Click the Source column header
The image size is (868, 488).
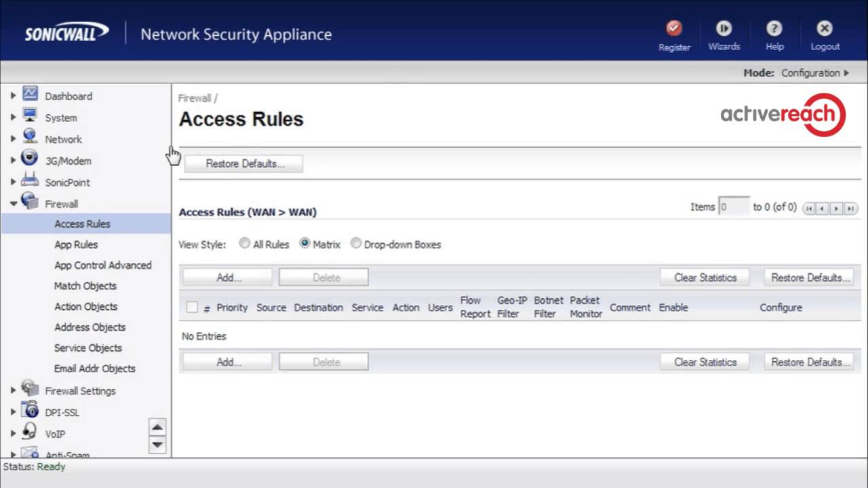[x=271, y=307]
